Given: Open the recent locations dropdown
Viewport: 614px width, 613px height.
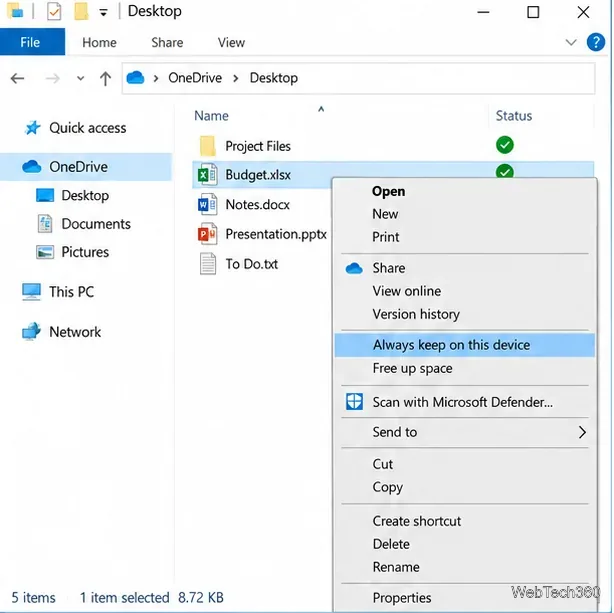Looking at the screenshot, I should coord(80,78).
